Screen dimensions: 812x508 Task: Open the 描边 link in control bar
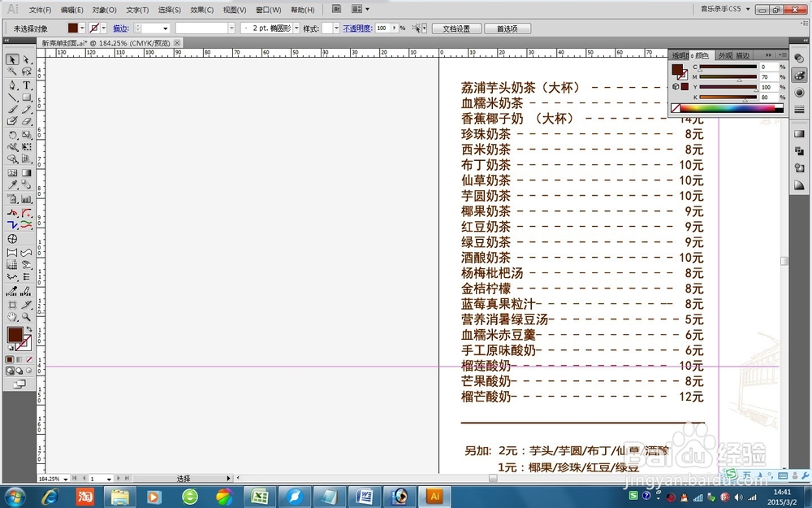pyautogui.click(x=121, y=28)
